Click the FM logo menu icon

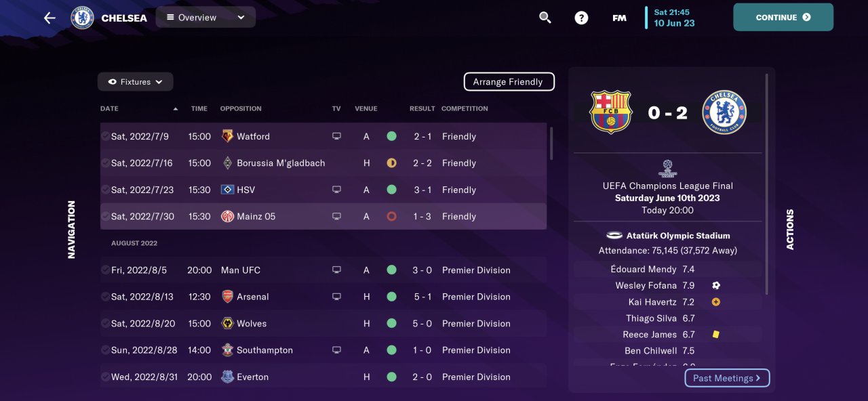pos(619,18)
